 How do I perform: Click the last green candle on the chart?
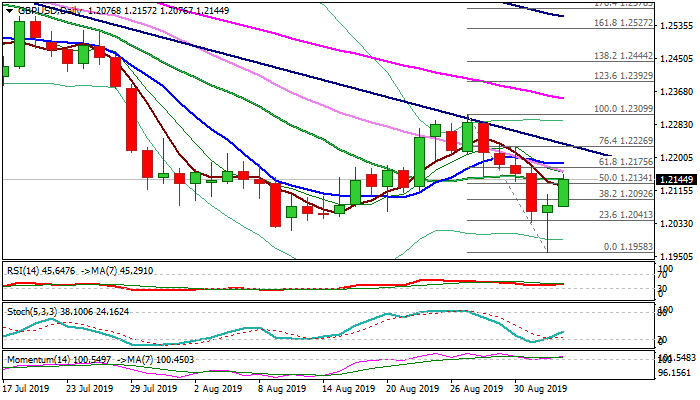click(563, 192)
